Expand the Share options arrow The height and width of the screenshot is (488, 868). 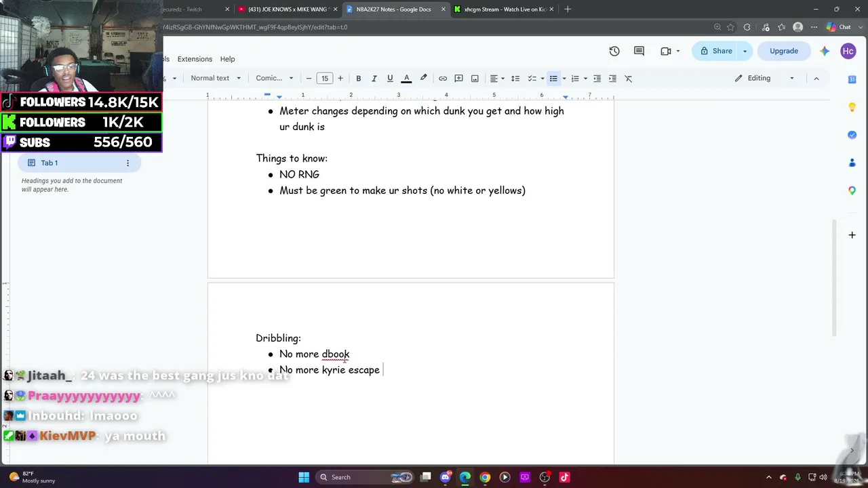[745, 51]
